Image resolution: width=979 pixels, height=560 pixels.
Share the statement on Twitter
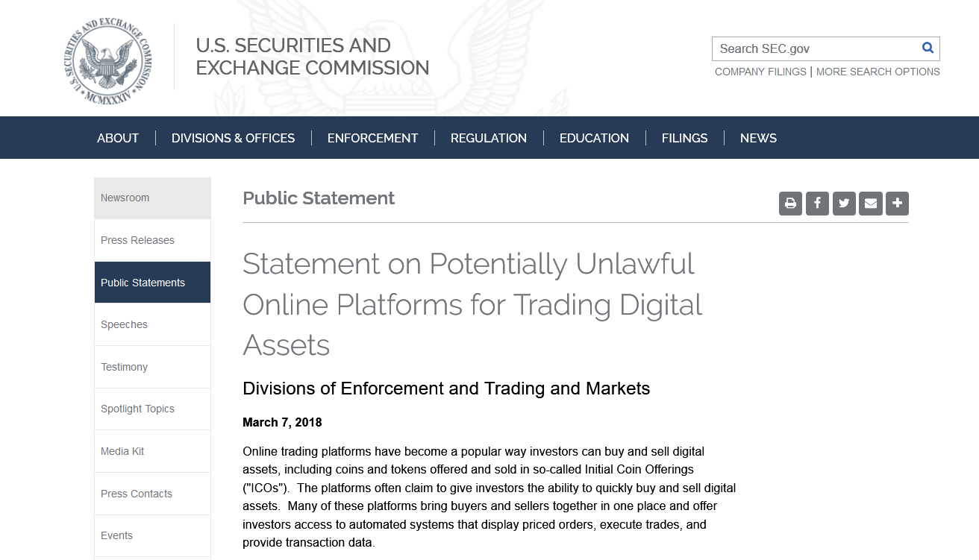point(844,203)
